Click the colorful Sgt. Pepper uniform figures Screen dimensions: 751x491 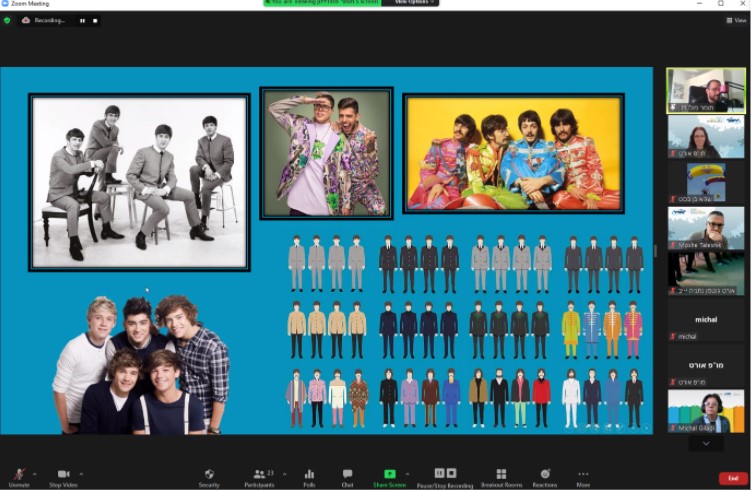(x=602, y=330)
